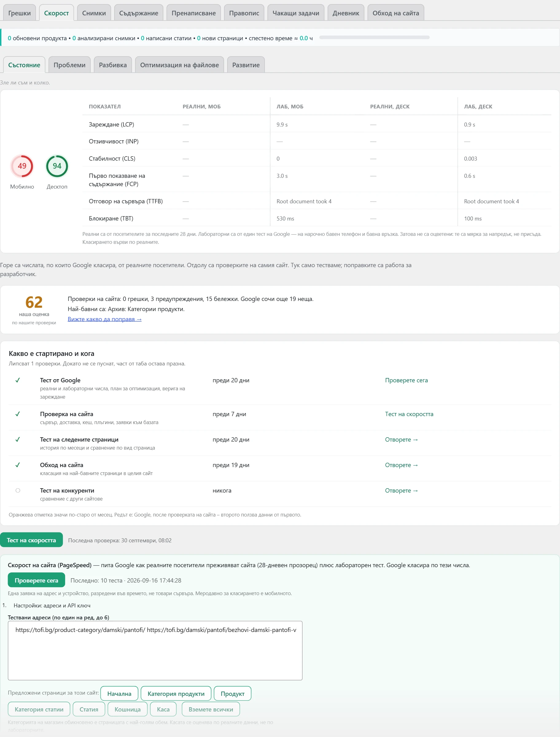
Task: Click Проверете сега link for Google test
Action: point(406,380)
